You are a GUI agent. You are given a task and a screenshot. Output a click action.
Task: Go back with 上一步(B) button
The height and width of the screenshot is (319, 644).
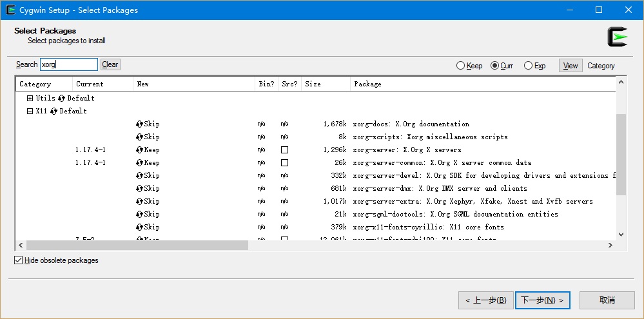[486, 300]
